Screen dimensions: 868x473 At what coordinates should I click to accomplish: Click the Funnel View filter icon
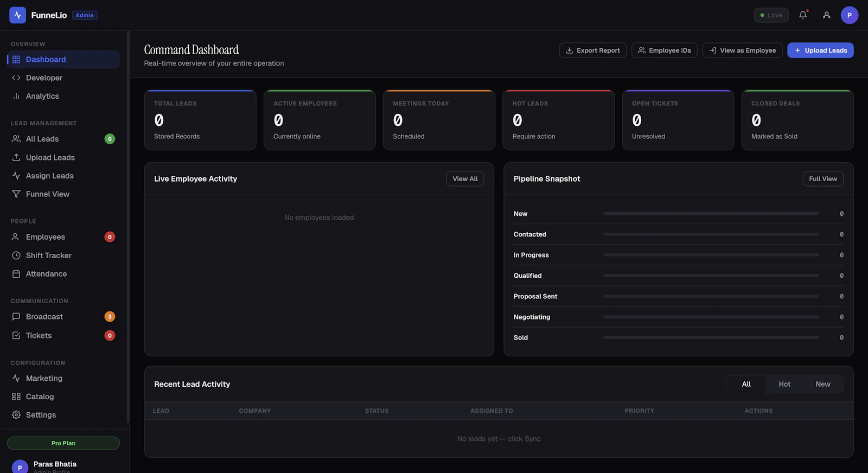point(16,194)
